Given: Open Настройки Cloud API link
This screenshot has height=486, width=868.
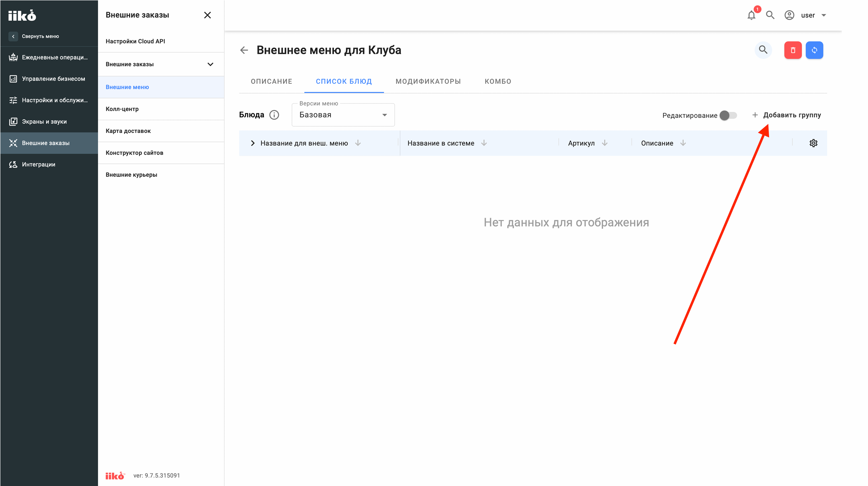Looking at the screenshot, I should [x=135, y=41].
